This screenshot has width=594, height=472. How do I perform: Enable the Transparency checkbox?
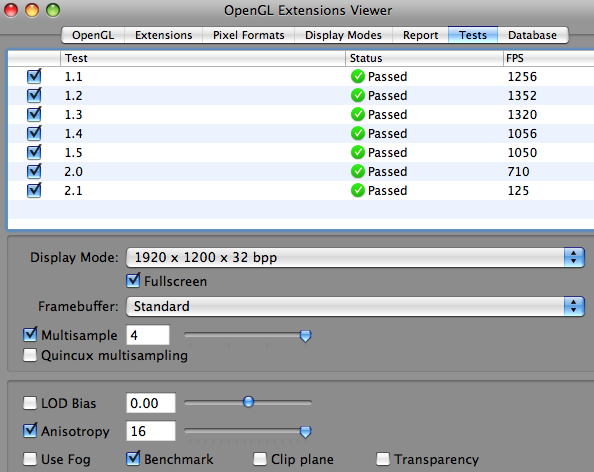383,459
